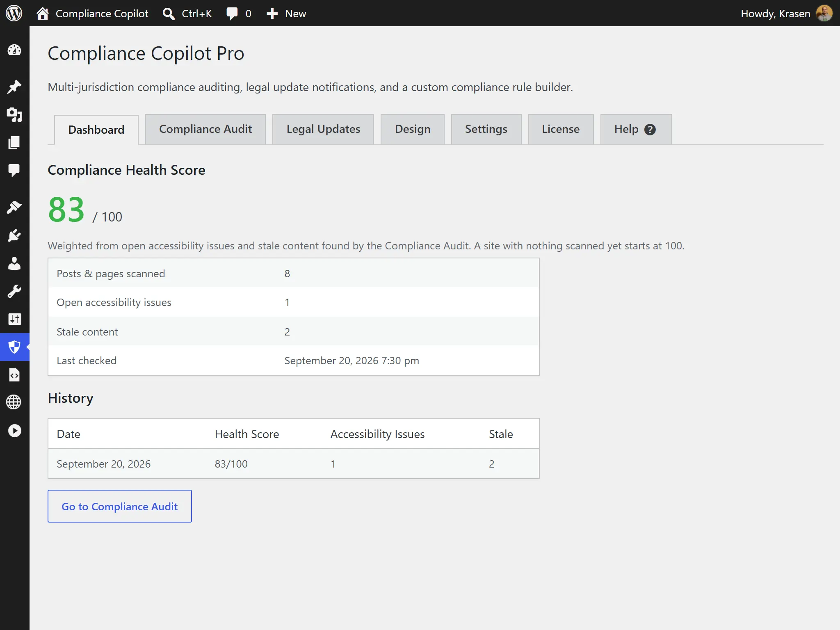
Task: Switch to the Legal Updates tab
Action: 323,129
